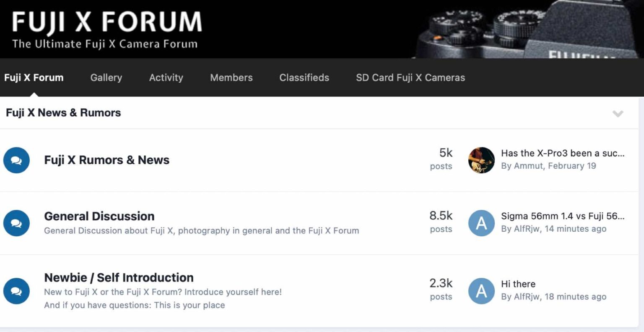Open the Sigma 56mm vs Fuji topic
Image resolution: width=644 pixels, height=332 pixels.
(x=562, y=216)
